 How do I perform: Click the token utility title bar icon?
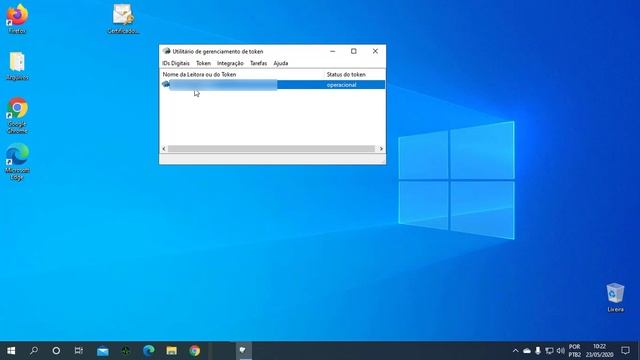166,51
